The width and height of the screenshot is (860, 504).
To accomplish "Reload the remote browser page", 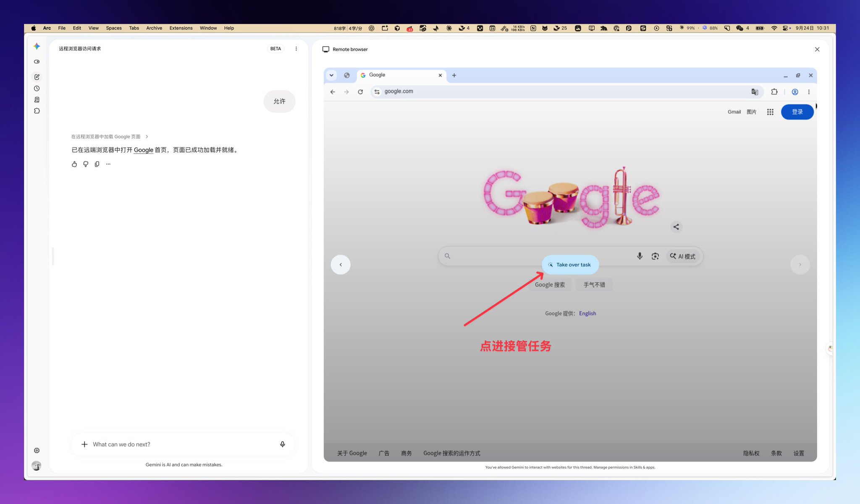I will [360, 91].
